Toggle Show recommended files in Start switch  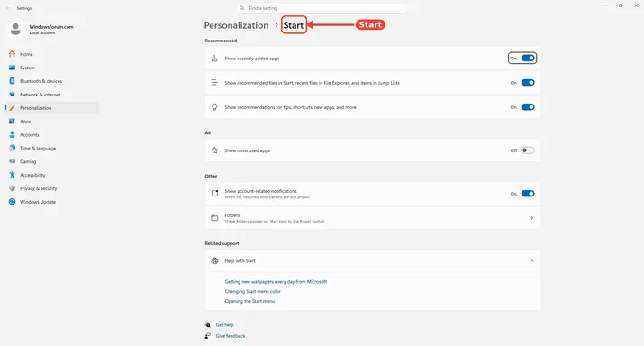(x=528, y=83)
